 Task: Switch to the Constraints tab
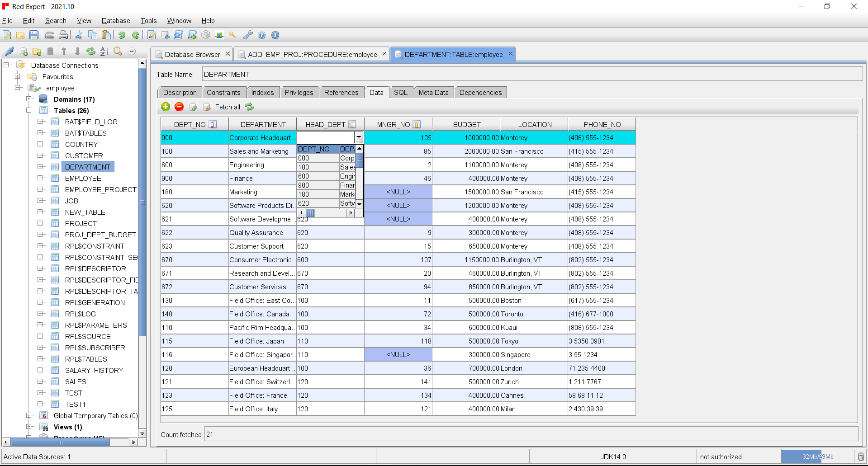pos(224,92)
